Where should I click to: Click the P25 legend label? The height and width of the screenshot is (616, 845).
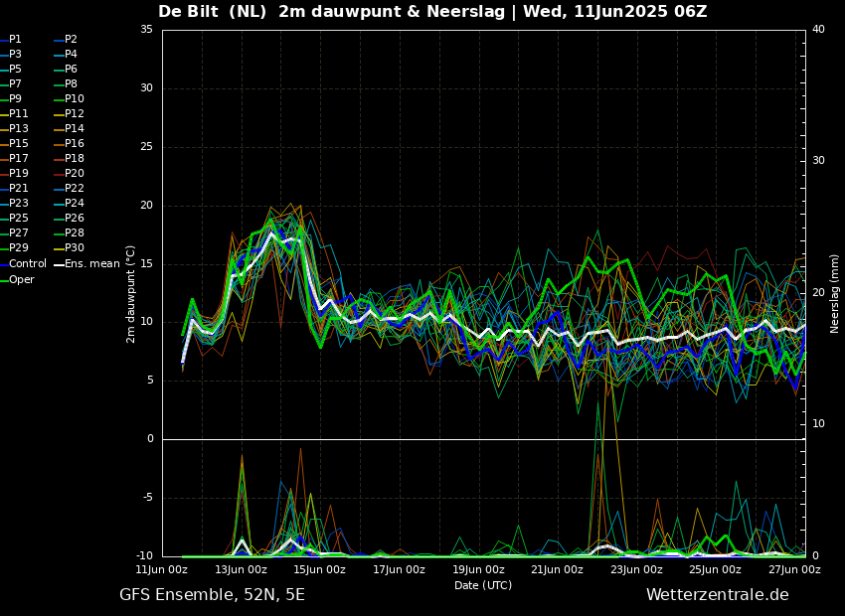click(19, 219)
